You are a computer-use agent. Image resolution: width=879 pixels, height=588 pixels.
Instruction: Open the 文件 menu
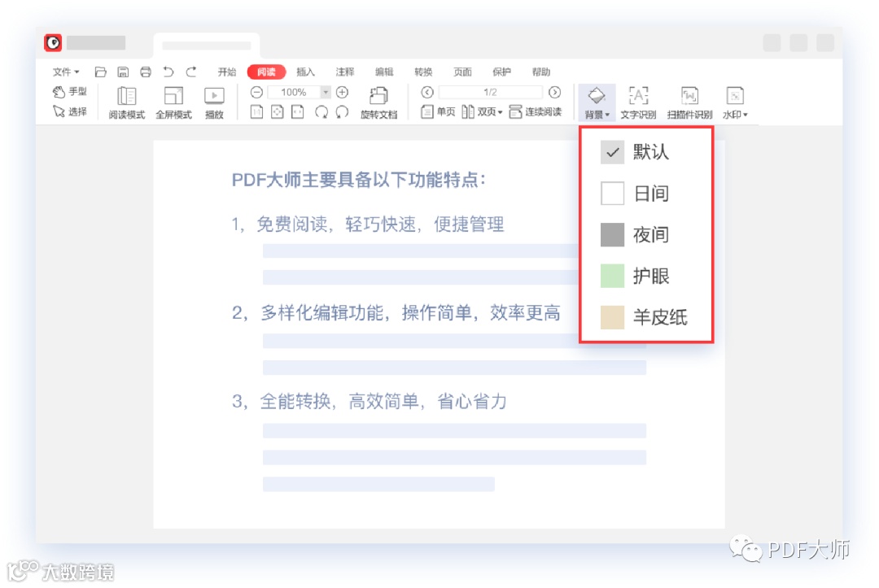point(66,72)
